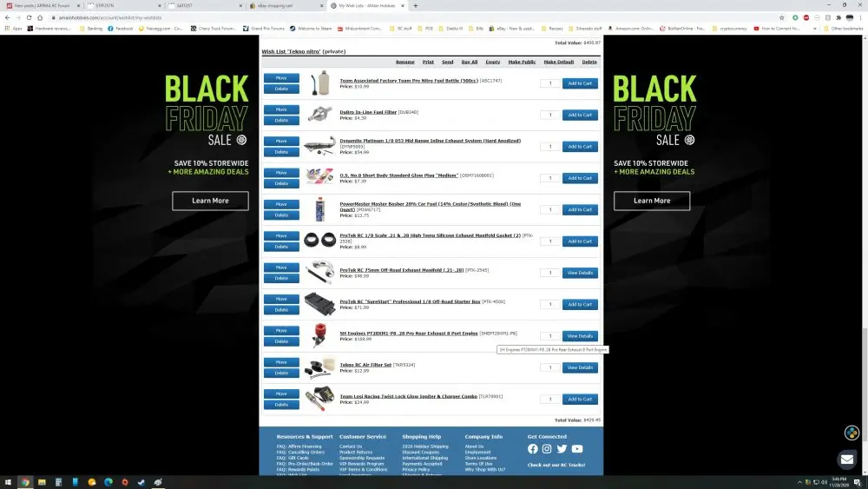Click the round colorful assistant icon above mail widget
868x489 pixels.
(x=852, y=433)
